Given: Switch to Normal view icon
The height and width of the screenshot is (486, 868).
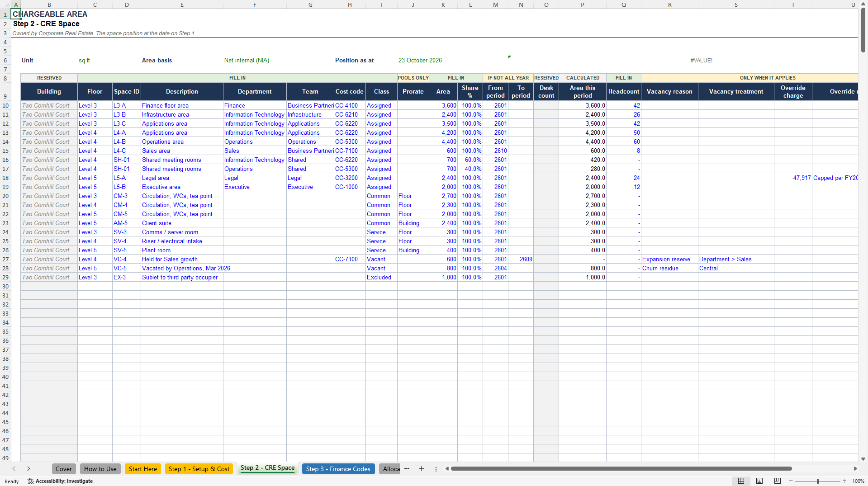Looking at the screenshot, I should (x=741, y=481).
